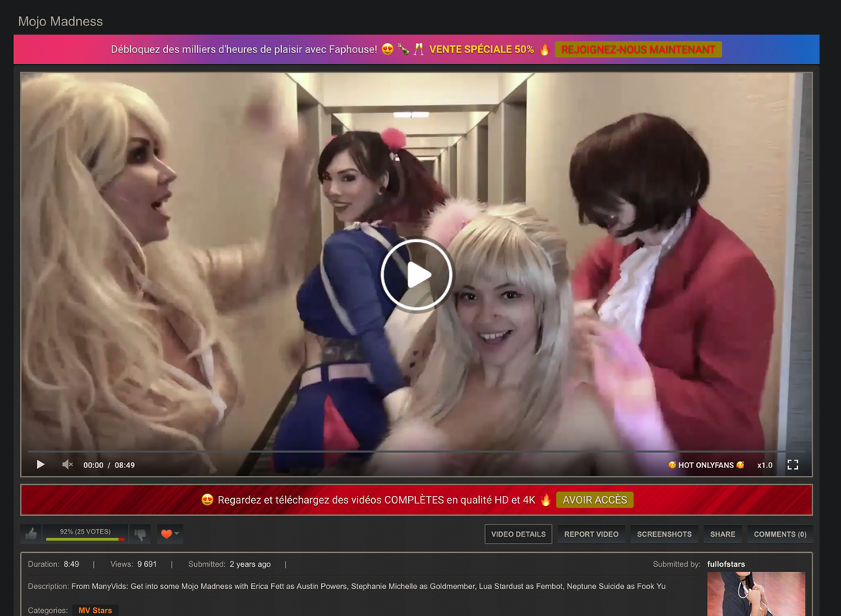The height and width of the screenshot is (616, 841).
Task: Click the Duration 8:49 text
Action: 53,564
